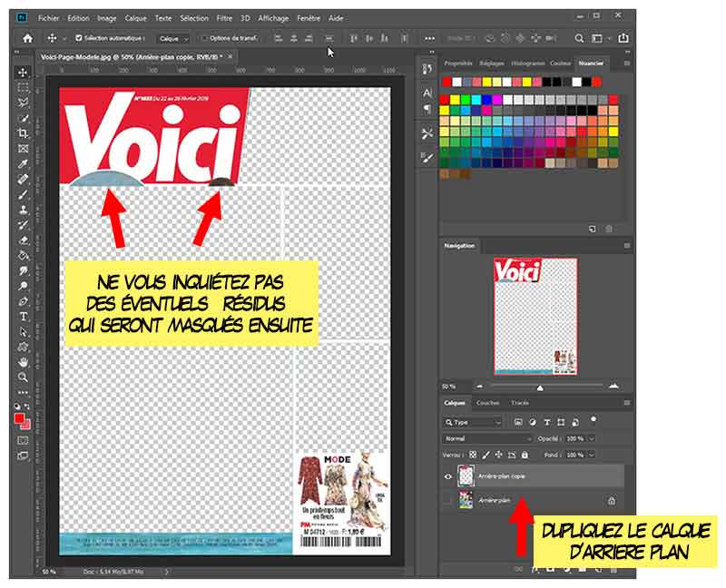Open the Calques panel options menu

(x=627, y=403)
